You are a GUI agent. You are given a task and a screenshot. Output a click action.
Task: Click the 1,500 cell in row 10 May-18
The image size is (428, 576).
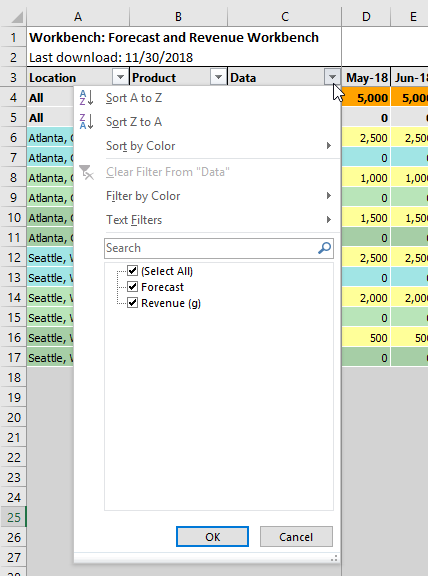pyautogui.click(x=366, y=218)
